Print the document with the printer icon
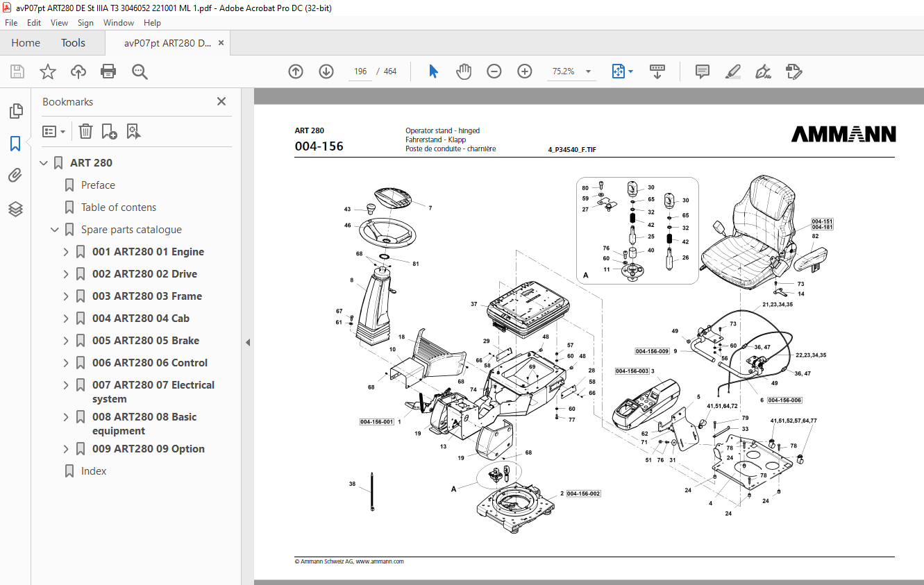924x585 pixels. 108,71
